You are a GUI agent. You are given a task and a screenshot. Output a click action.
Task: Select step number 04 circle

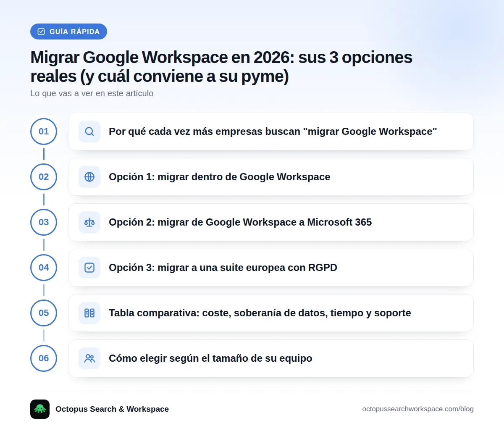(x=44, y=268)
